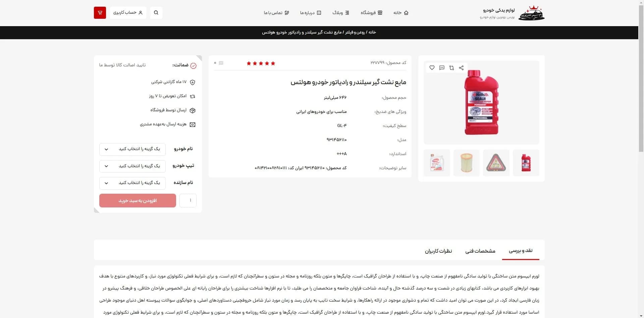Click the compare arrows icon on product image
The image size is (644, 318).
[x=451, y=68]
